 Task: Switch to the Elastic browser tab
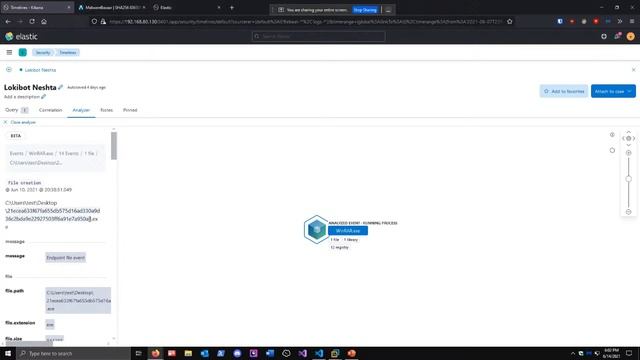[x=187, y=7]
